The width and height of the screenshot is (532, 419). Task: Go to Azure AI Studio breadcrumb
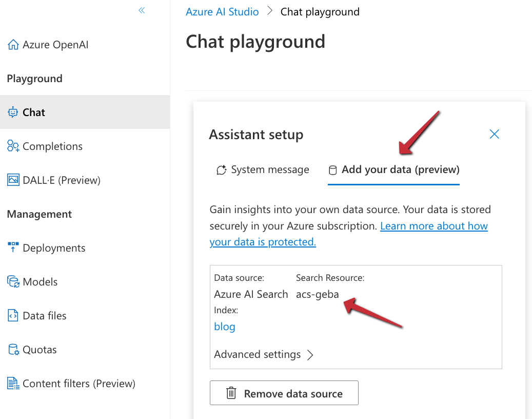(222, 12)
